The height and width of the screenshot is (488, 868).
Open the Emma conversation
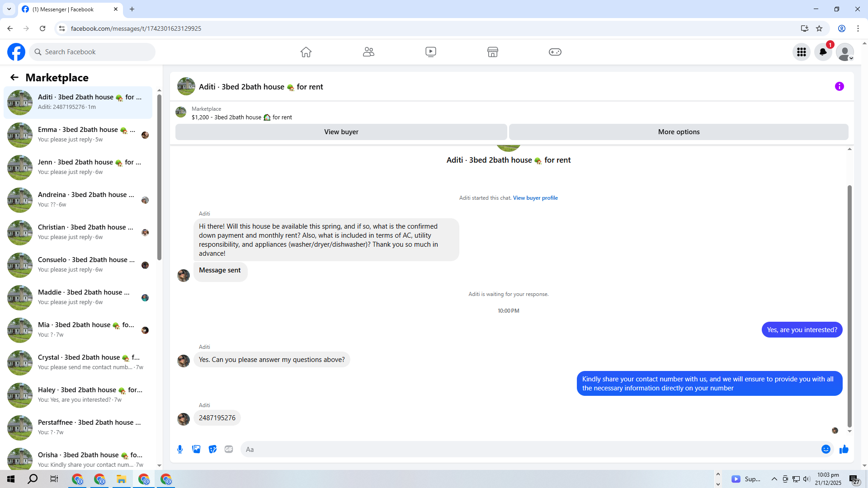coord(78,135)
